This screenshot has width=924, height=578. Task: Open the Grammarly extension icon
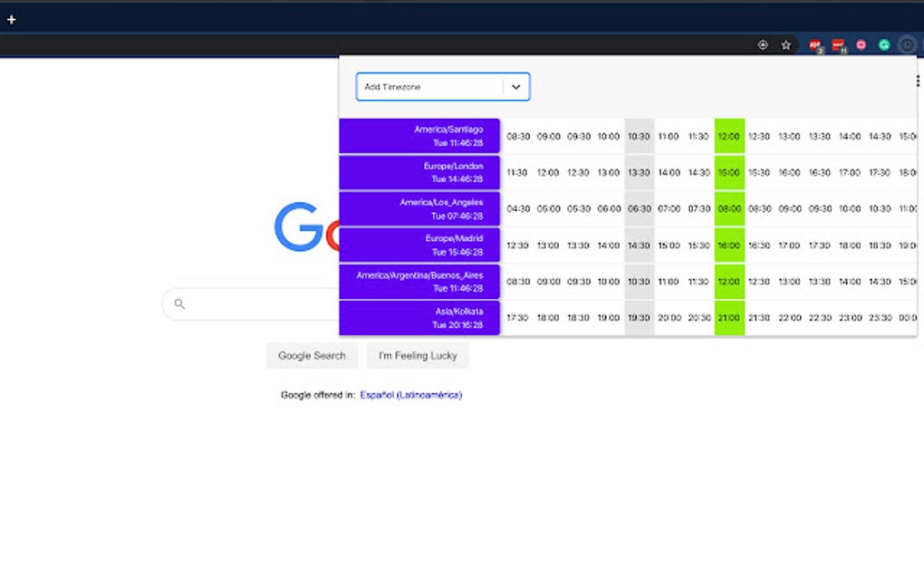(883, 44)
